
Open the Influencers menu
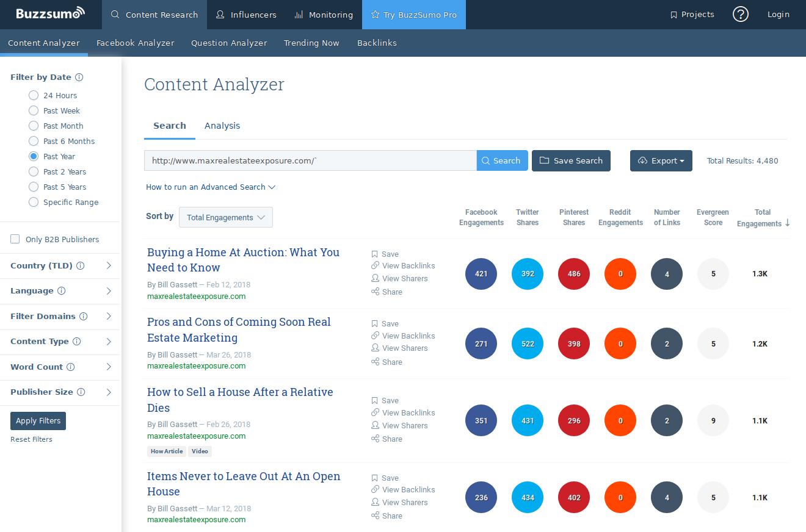point(246,15)
